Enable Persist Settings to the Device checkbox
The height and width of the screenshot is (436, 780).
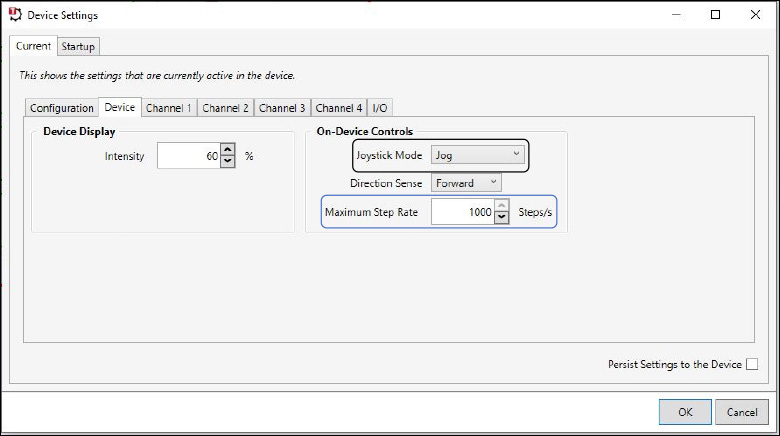click(x=752, y=364)
